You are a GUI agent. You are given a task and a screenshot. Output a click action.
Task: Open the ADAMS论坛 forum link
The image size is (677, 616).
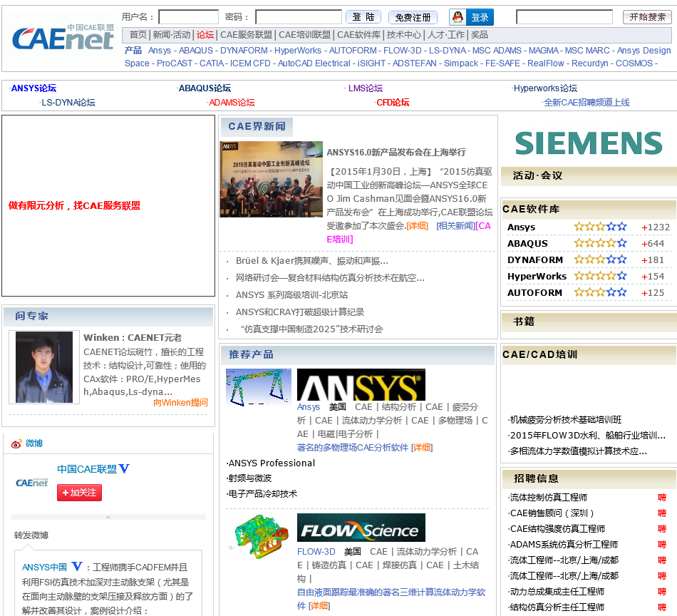pos(232,103)
